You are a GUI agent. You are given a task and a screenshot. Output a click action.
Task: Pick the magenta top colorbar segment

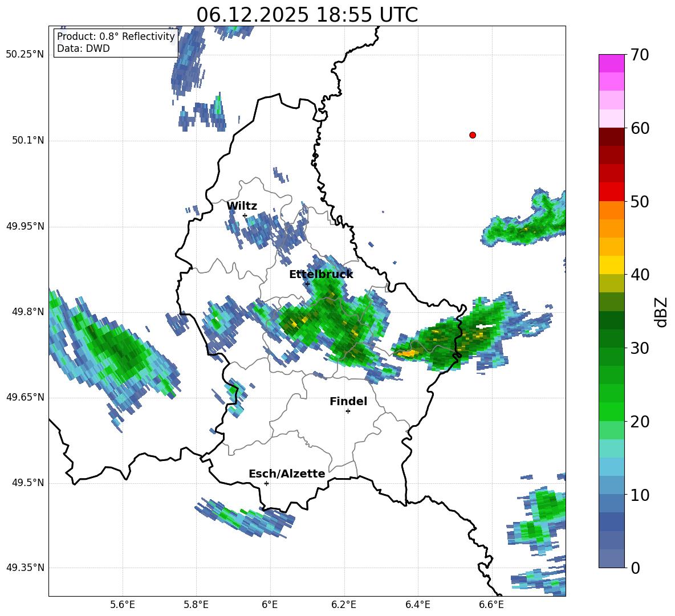tap(611, 63)
